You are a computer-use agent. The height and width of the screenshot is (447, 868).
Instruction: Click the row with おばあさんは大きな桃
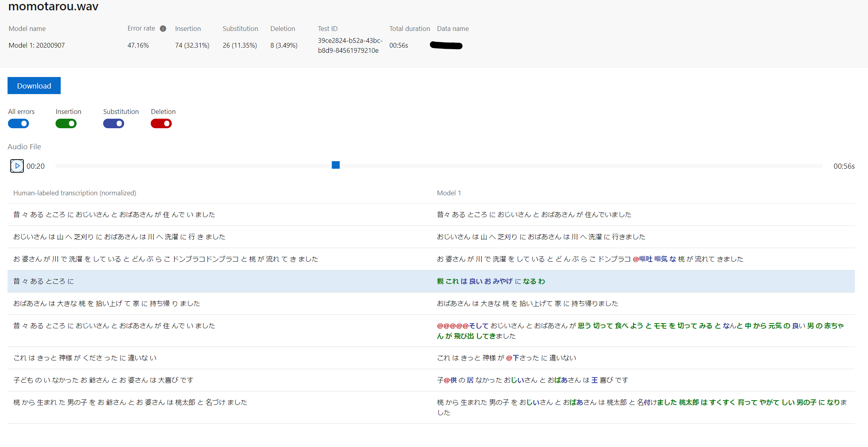coord(159,303)
